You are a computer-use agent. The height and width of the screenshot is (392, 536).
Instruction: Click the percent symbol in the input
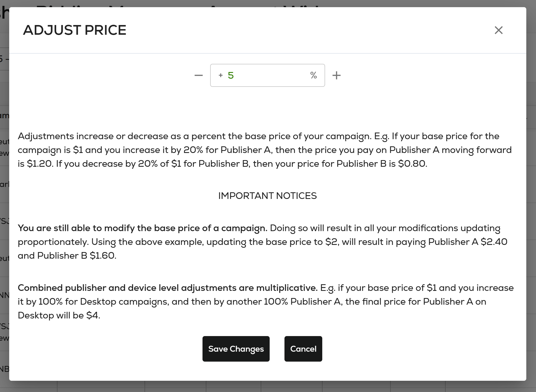tap(314, 75)
